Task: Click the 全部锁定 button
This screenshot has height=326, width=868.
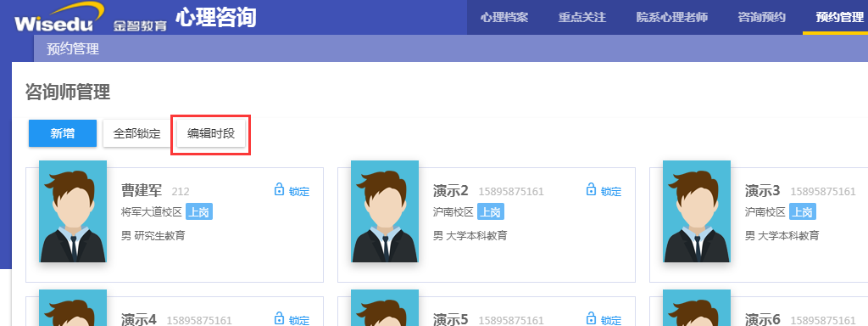Action: 136,133
